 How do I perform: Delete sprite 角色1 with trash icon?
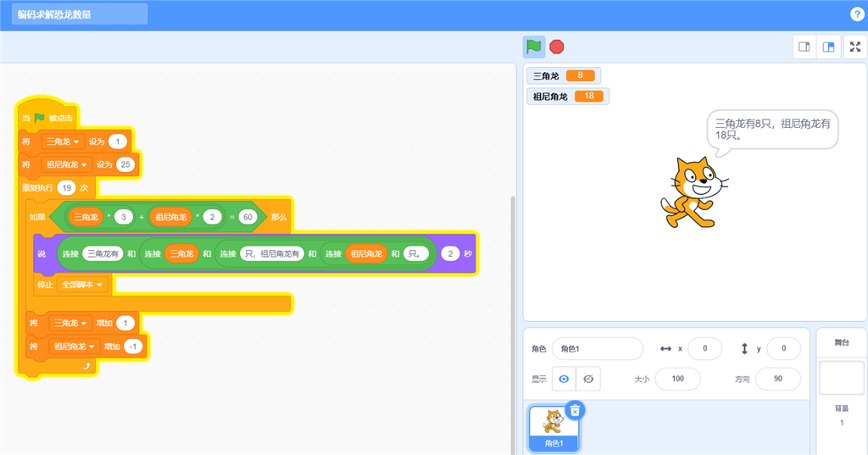click(575, 410)
